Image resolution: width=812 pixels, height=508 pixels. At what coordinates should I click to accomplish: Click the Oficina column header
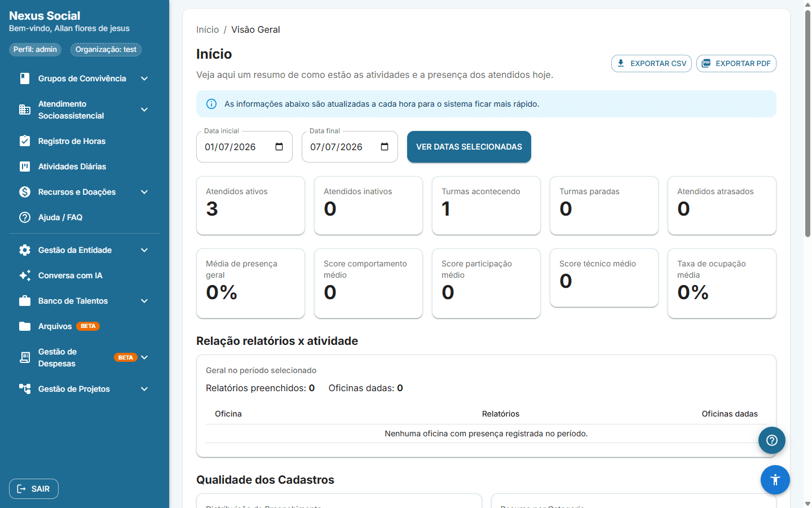click(x=228, y=414)
